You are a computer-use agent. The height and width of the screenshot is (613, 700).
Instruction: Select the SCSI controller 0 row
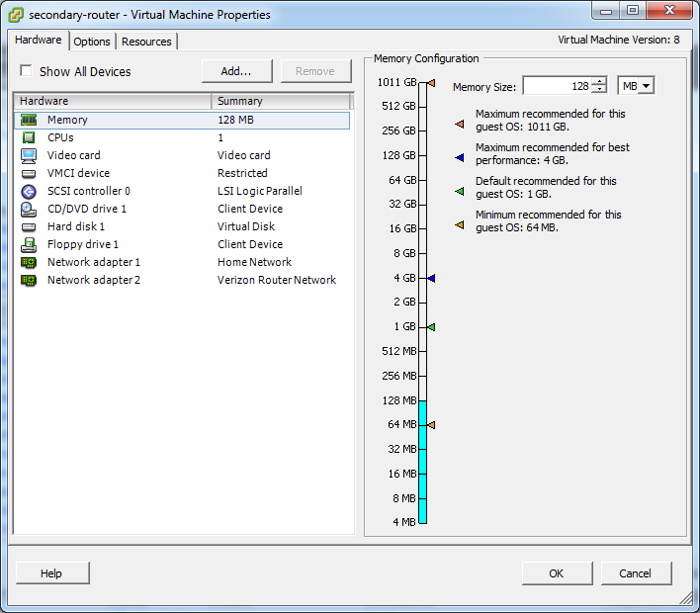coord(182,192)
